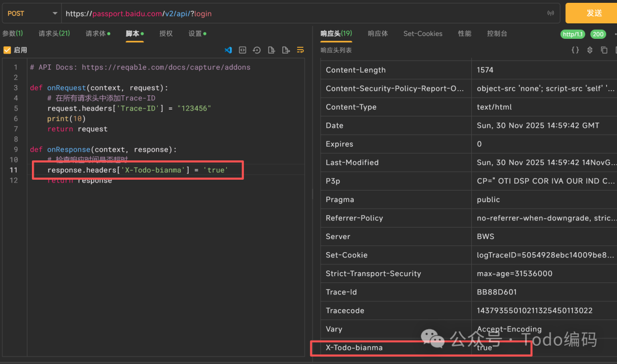Click the revert history icon in script toolbar
The height and width of the screenshot is (364, 617).
pos(257,50)
